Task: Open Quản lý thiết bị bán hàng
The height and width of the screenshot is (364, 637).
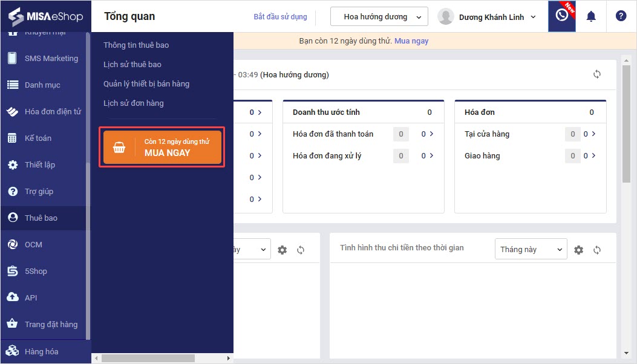Action: 146,83
